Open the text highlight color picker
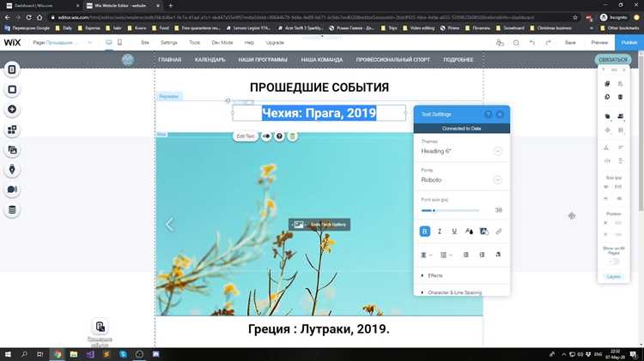The image size is (644, 361). (483, 232)
